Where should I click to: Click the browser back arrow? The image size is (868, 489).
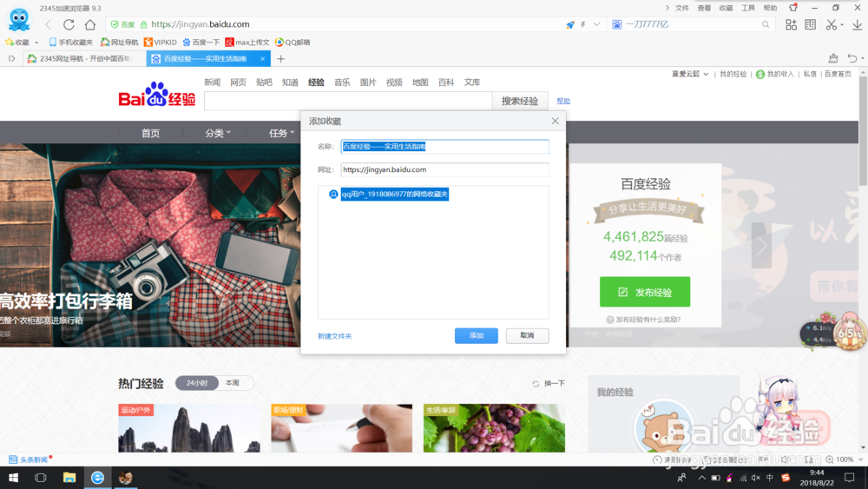(x=49, y=24)
